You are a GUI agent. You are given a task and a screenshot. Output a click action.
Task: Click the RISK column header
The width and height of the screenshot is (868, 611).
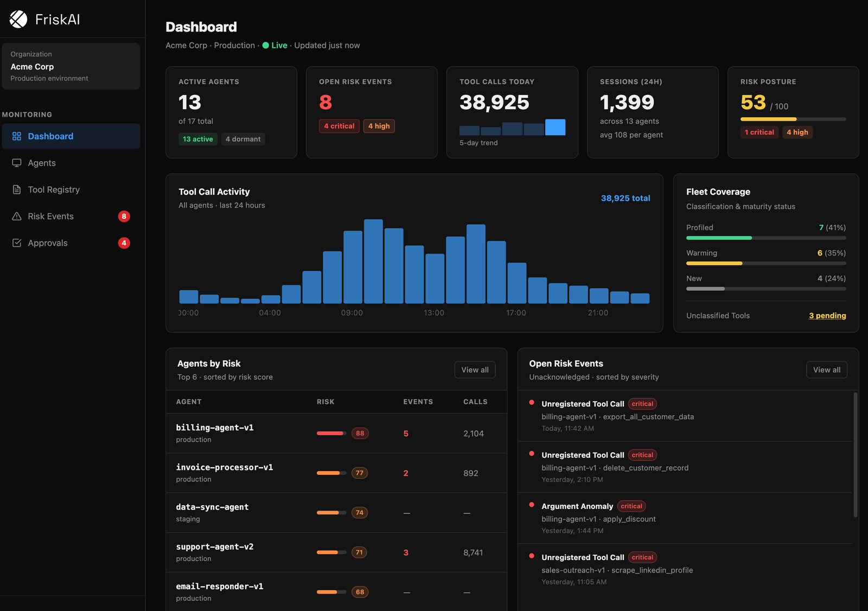(325, 402)
